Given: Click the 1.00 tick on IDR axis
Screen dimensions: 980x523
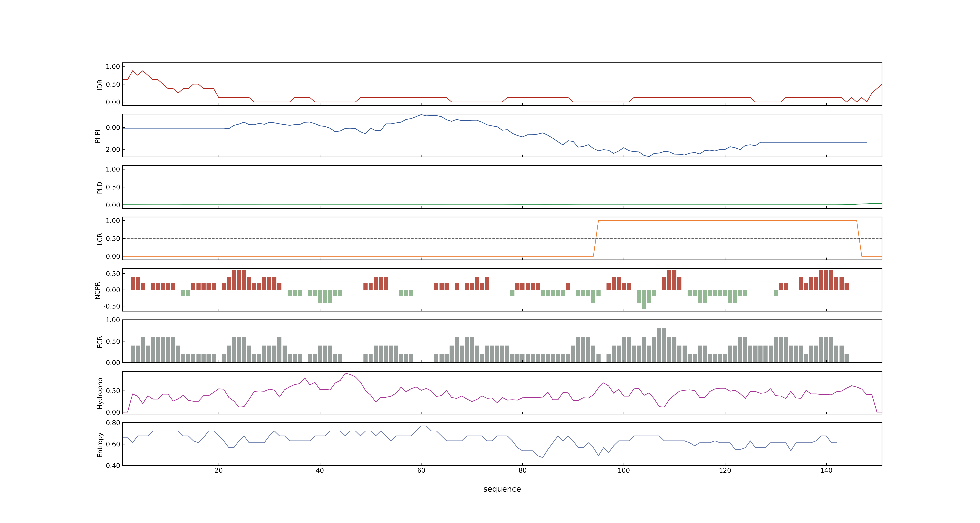Looking at the screenshot, I should coord(113,67).
